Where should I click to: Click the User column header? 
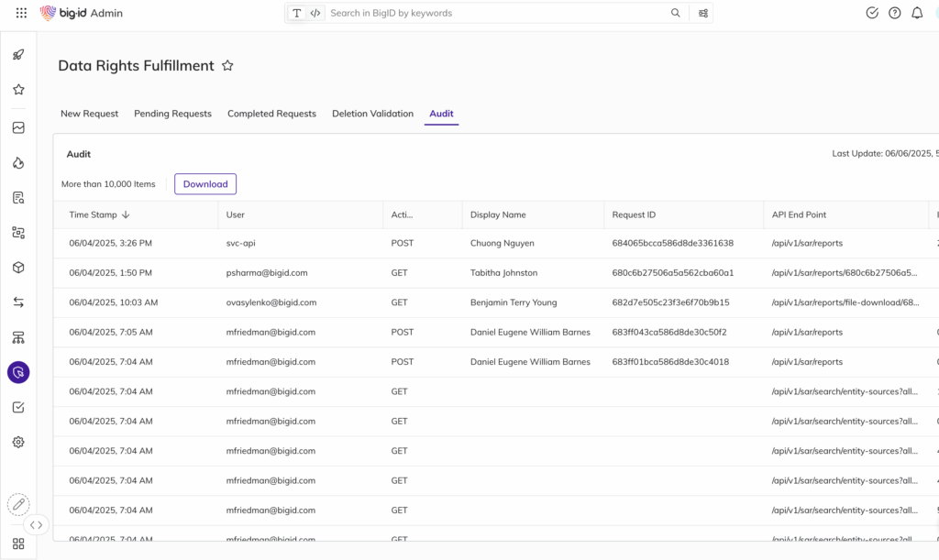point(236,214)
